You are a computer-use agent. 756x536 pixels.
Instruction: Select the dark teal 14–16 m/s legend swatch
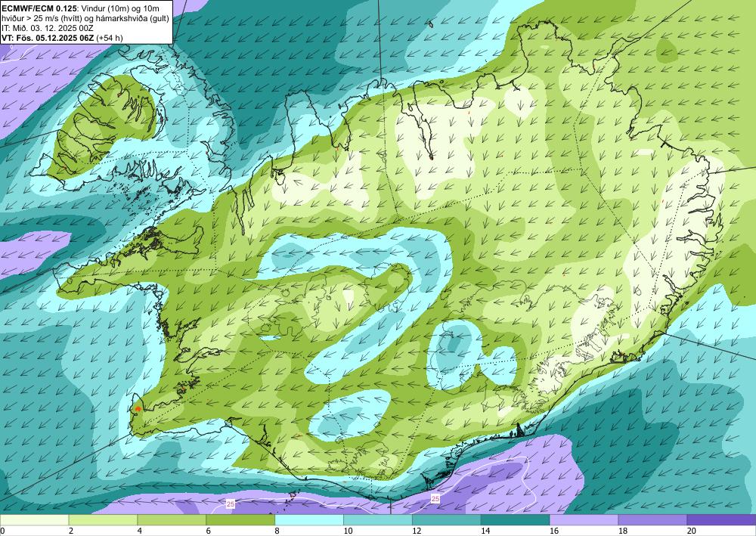coord(515,519)
